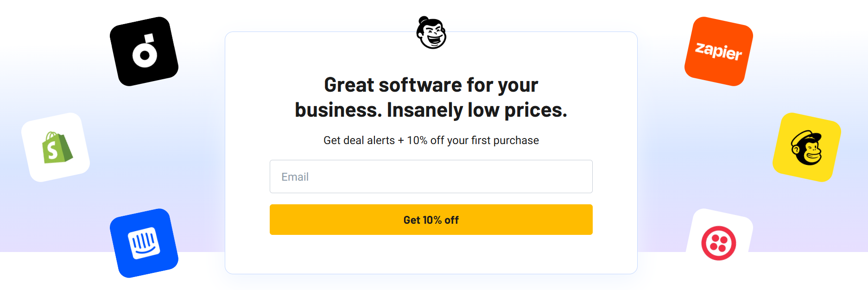Viewport: 868px width, 290px height.
Task: Click the white "zapier" wordmark text
Action: [x=718, y=50]
